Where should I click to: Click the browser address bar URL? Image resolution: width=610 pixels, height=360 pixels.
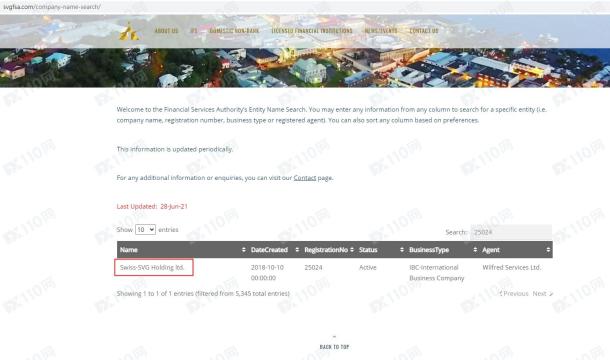[x=51, y=7]
